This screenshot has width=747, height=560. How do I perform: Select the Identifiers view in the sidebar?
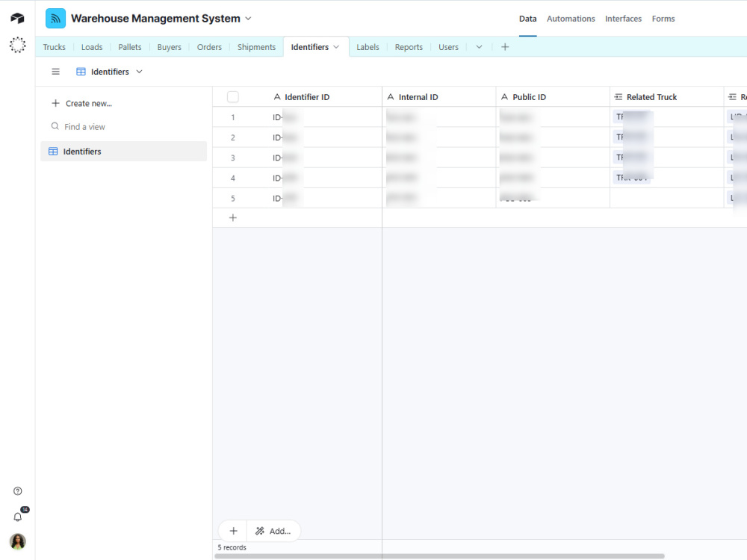pyautogui.click(x=124, y=151)
